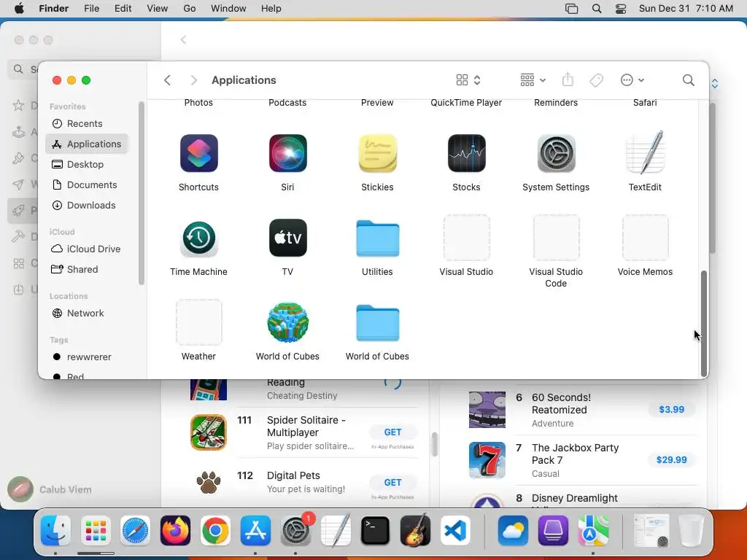Viewport: 747px width, 560px height.
Task: Launch Firefox from the Dock
Action: pos(175,531)
